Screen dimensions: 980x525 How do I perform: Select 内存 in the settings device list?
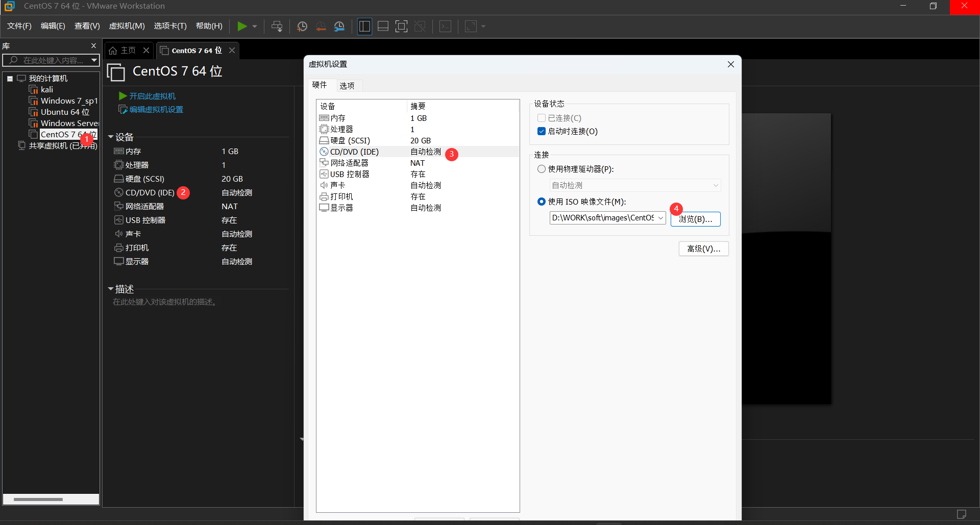418,118
